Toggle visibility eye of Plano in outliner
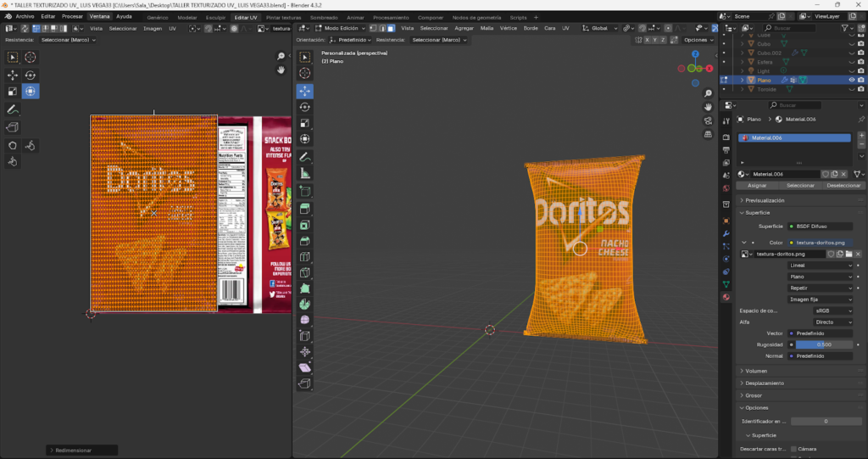Image resolution: width=868 pixels, height=459 pixels. tap(852, 80)
